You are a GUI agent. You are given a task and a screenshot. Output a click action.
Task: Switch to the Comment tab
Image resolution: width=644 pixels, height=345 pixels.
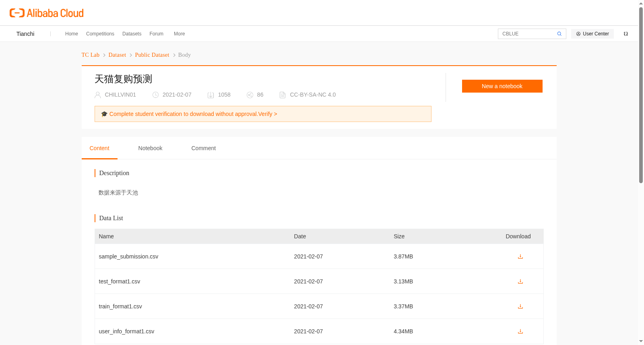tap(204, 148)
